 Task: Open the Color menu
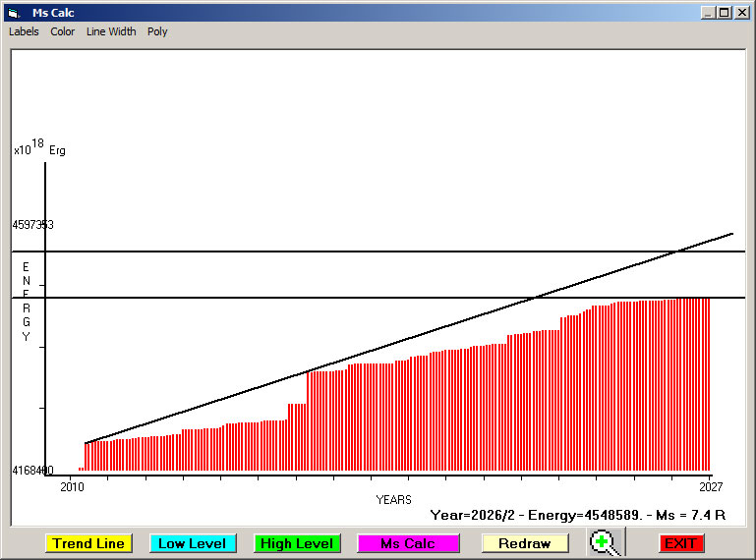click(x=63, y=31)
